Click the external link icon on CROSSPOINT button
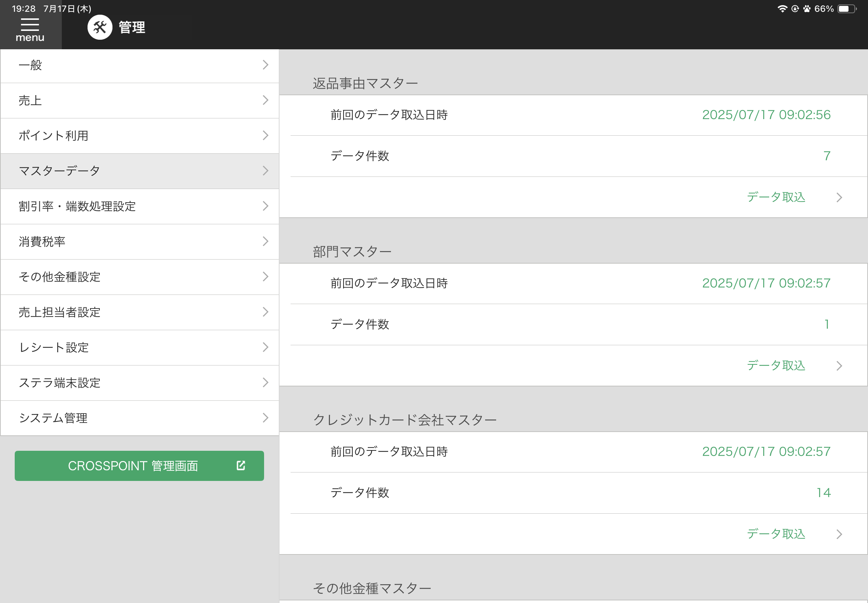The height and width of the screenshot is (603, 868). coord(241,465)
